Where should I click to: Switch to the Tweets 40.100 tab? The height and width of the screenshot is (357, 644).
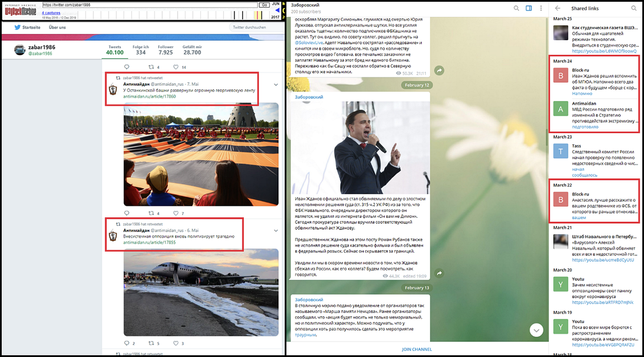coord(115,50)
